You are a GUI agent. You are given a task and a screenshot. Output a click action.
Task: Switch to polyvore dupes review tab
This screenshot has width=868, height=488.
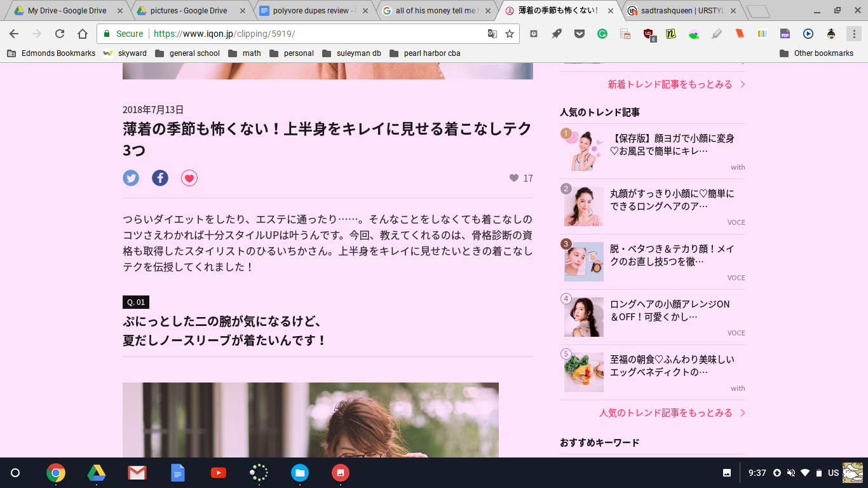(x=311, y=11)
